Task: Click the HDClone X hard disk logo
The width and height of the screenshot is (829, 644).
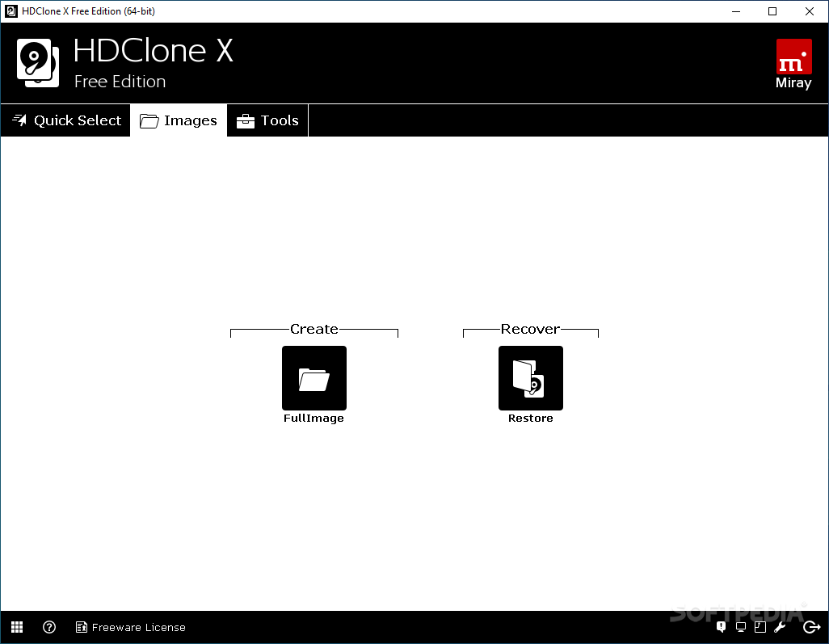Action: 37,62
